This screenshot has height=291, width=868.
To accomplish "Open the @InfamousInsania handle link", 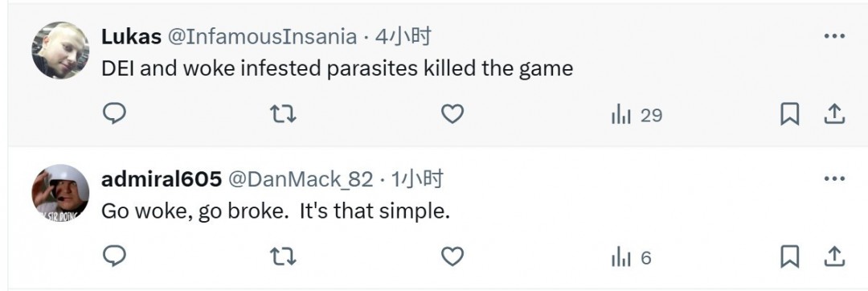I will coord(262,37).
